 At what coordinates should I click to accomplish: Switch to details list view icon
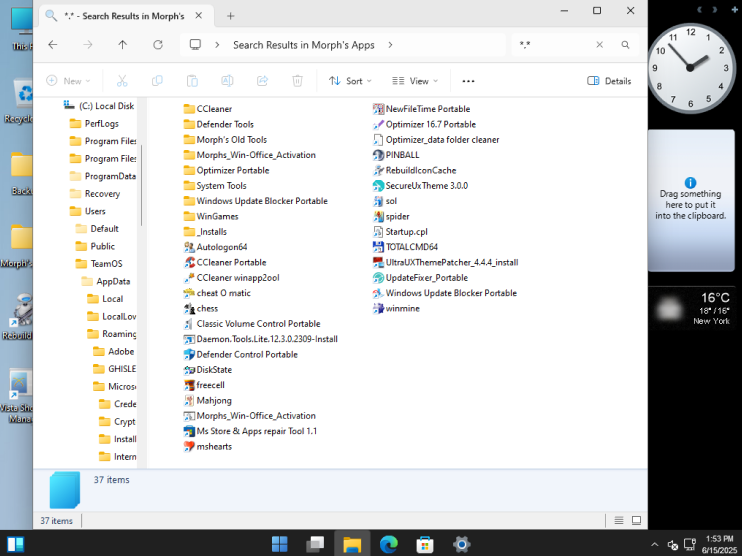618,521
